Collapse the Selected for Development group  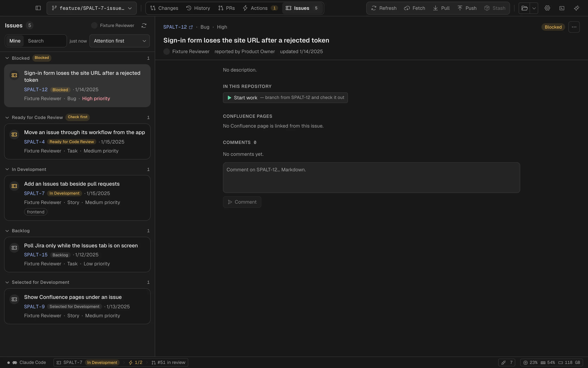coord(7,282)
